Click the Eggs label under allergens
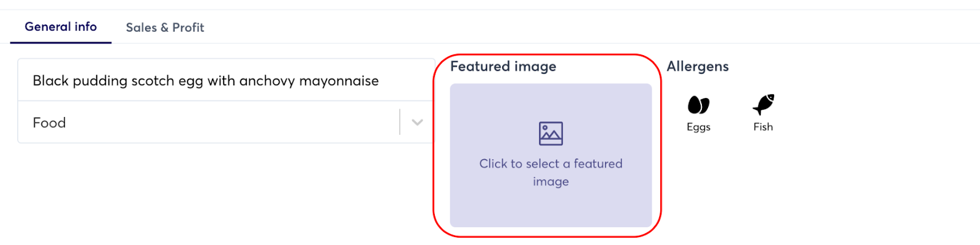Screen dimensions: 980x245 [698, 127]
